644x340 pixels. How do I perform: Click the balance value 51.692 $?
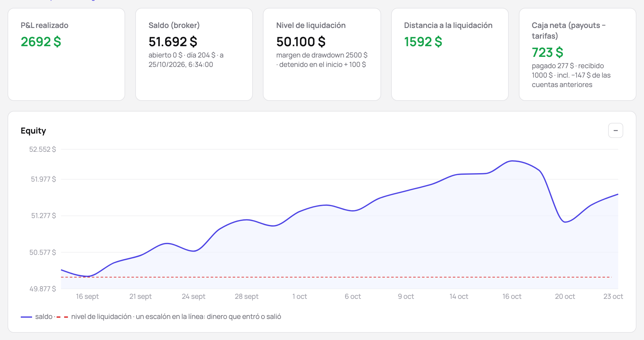click(x=173, y=42)
